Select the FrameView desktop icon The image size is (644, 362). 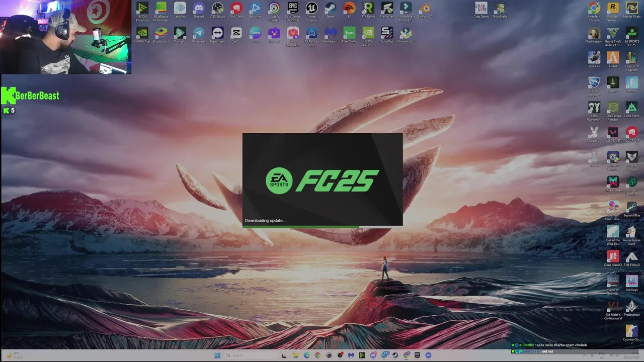point(387,11)
